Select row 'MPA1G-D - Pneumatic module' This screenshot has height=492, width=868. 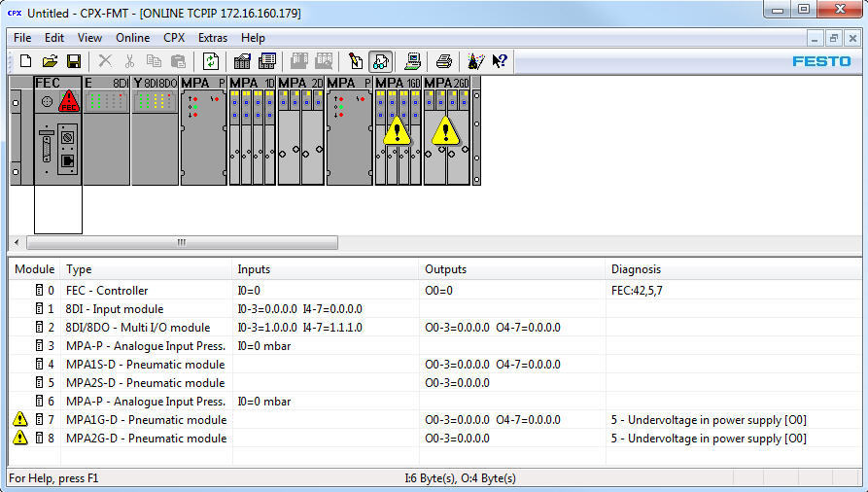coord(434,419)
